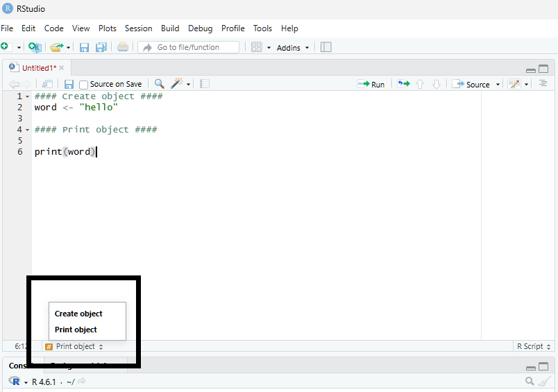Open the File menu

tap(7, 28)
